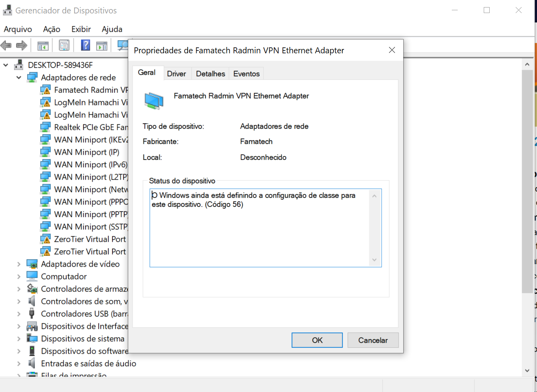
Task: Click the Back arrow toolbar icon
Action: point(6,45)
